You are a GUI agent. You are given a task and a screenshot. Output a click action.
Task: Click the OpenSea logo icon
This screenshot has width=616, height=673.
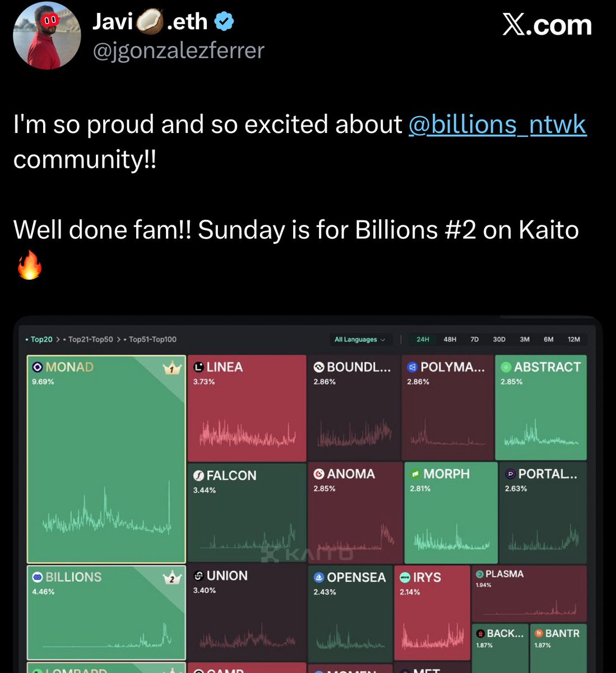pos(319,577)
